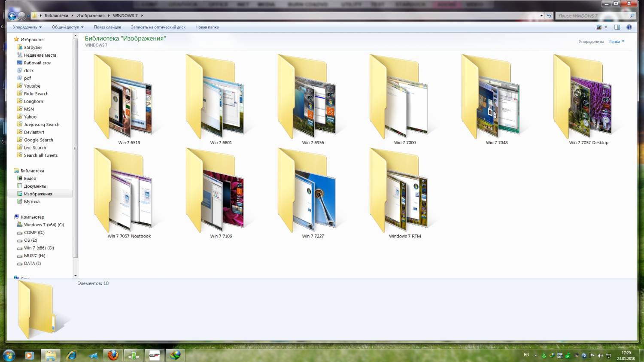Open the arrange-by Папка dropdown

[616, 42]
